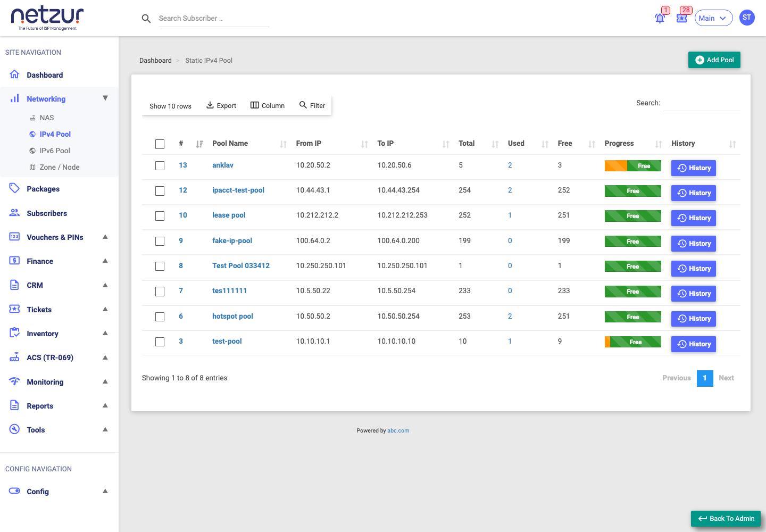Sort by Pool Name column arrows
Viewport: 766px width, 532px height.
click(x=284, y=144)
